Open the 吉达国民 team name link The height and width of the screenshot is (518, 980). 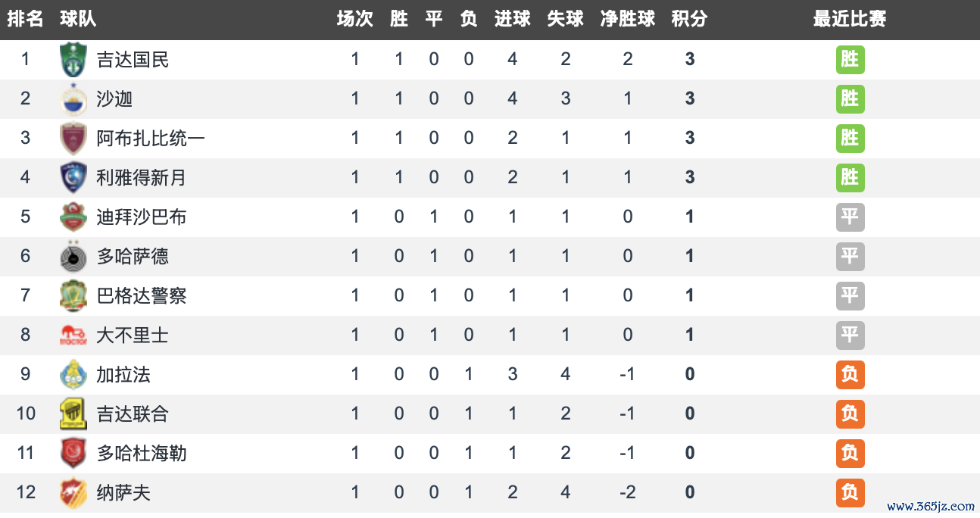[x=133, y=60]
